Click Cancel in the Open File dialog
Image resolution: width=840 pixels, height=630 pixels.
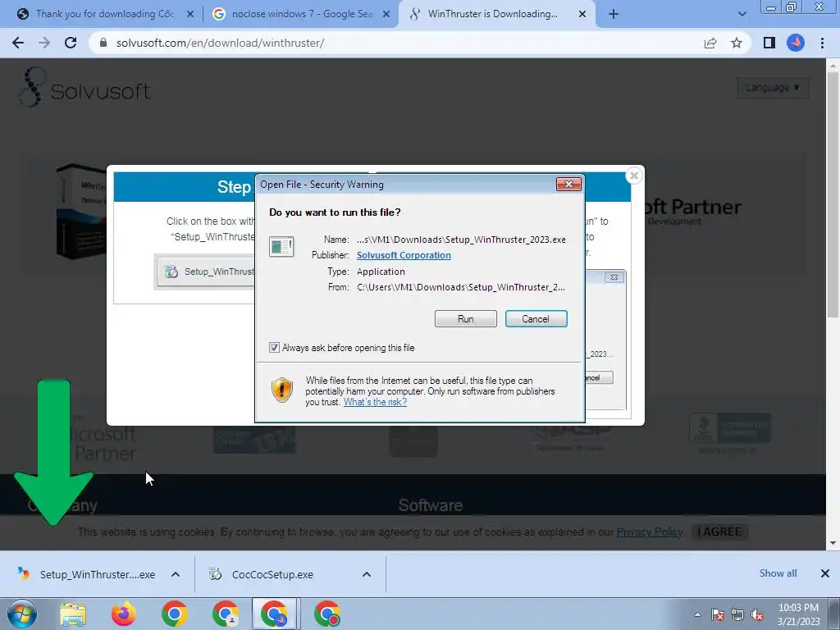tap(536, 319)
